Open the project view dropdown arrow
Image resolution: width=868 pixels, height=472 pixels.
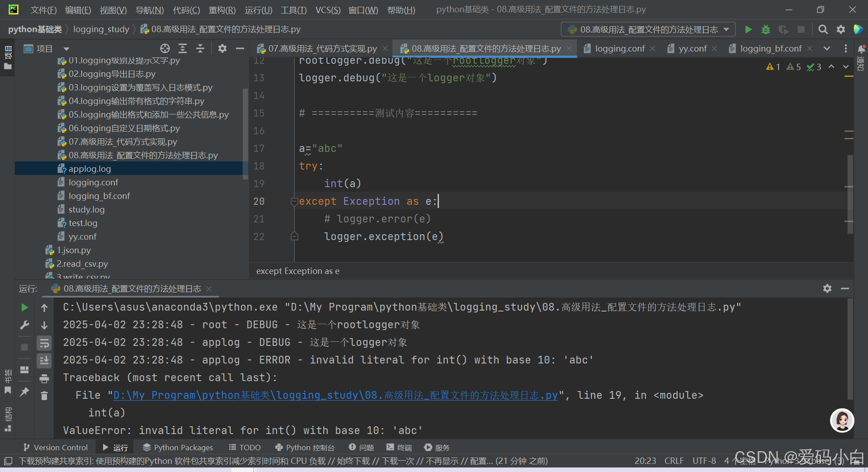[66, 49]
